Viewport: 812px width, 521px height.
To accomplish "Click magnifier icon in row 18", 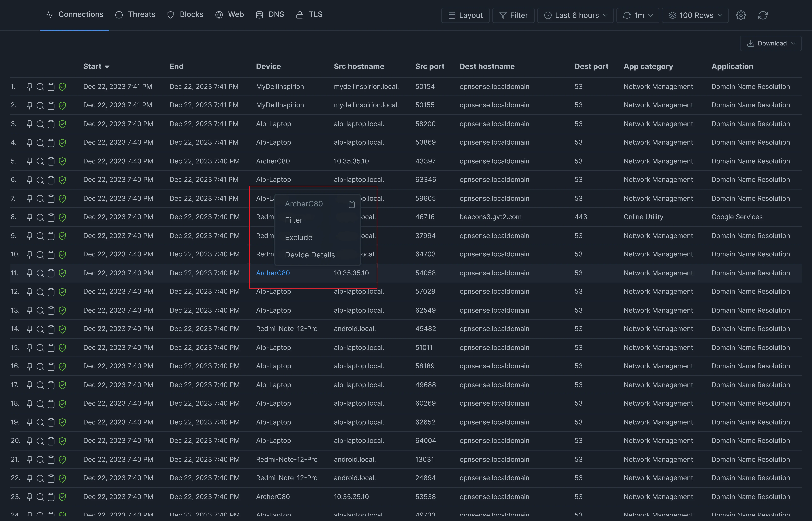I will click(40, 404).
